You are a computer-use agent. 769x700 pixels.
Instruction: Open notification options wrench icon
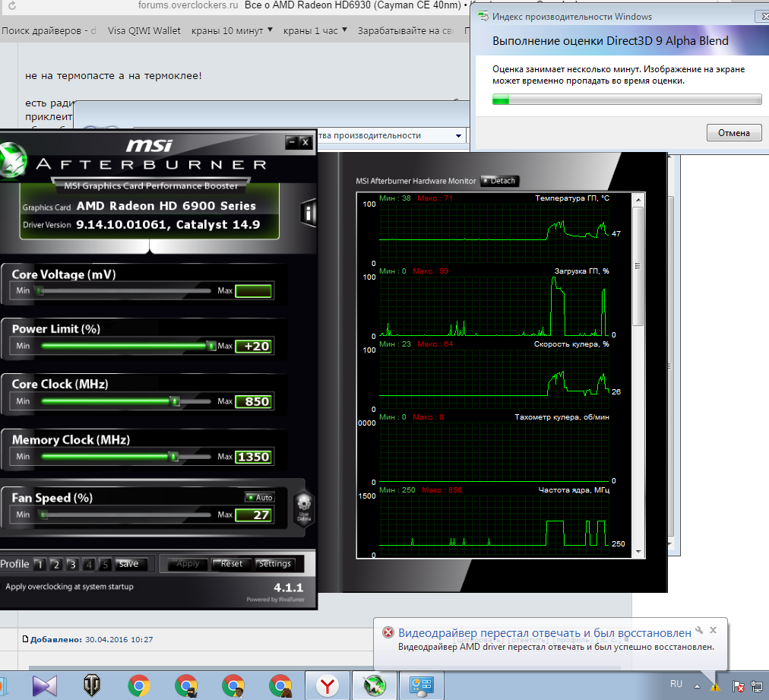[699, 630]
